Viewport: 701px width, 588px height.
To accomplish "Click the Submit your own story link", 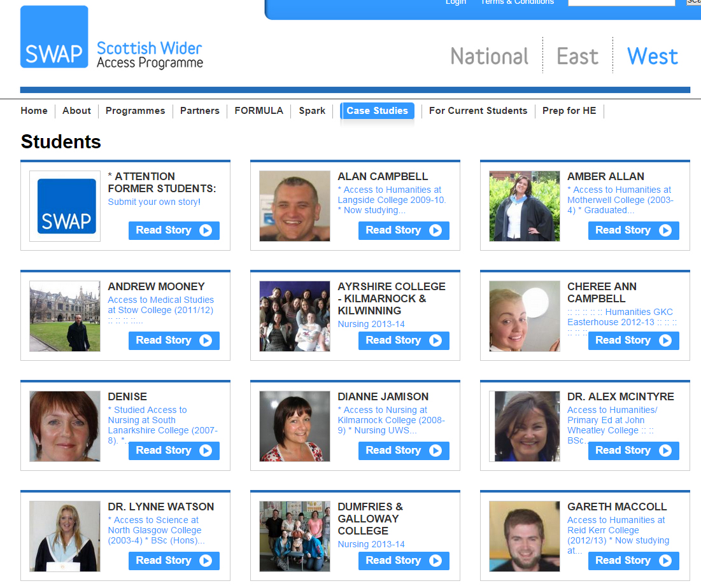I will pyautogui.click(x=154, y=202).
